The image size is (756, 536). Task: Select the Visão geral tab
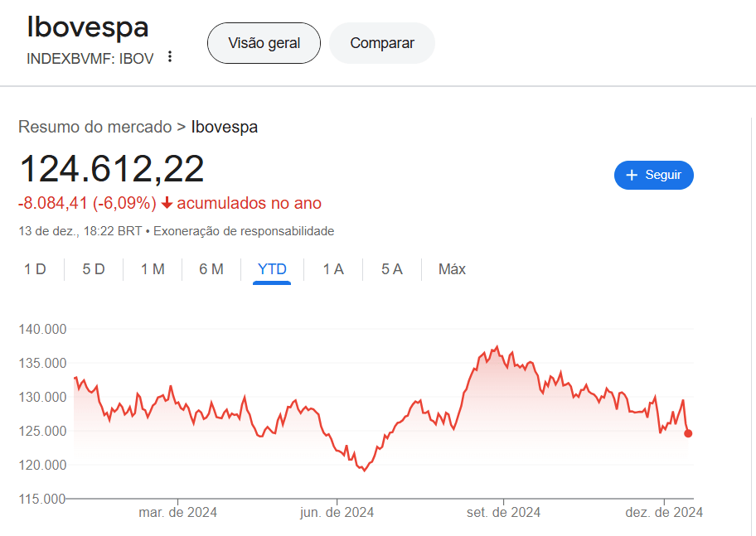coord(264,43)
